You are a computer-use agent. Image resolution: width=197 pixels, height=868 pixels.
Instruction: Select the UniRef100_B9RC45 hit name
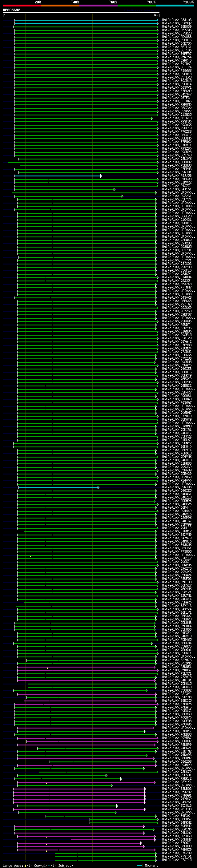(177, 60)
